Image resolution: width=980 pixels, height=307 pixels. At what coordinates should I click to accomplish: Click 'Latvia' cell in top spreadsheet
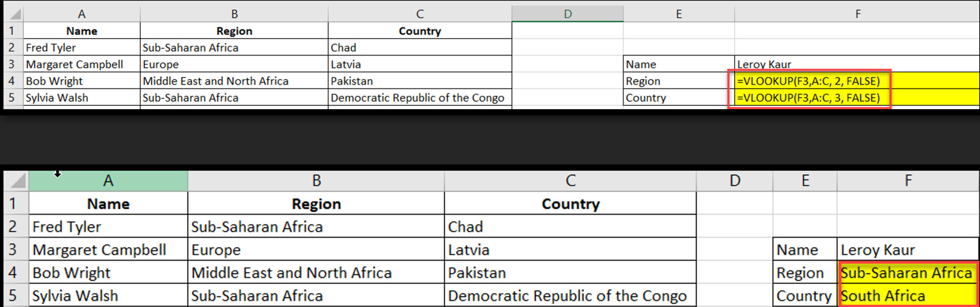click(420, 64)
